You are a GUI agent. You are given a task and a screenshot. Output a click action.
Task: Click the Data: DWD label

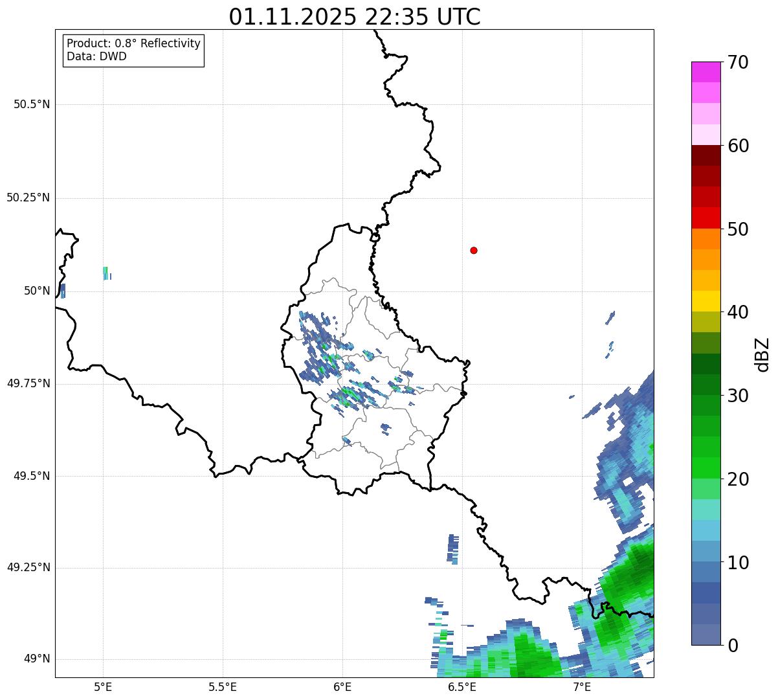click(97, 56)
